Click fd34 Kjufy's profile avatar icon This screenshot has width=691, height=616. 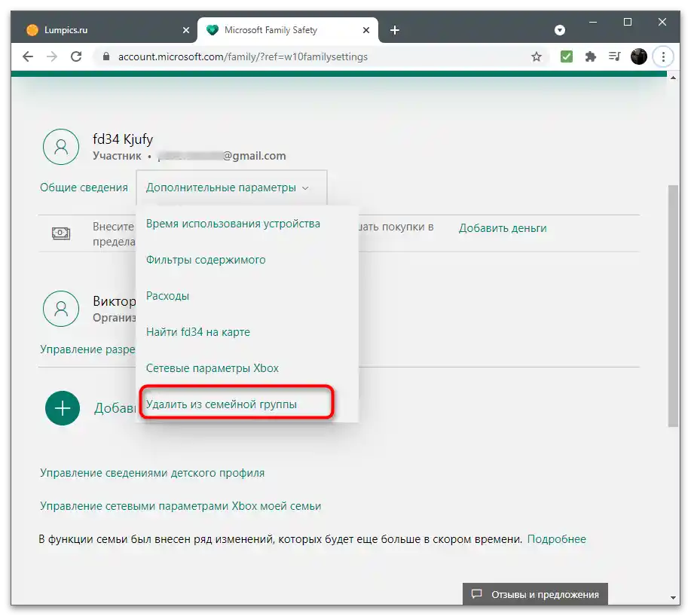click(x=61, y=147)
